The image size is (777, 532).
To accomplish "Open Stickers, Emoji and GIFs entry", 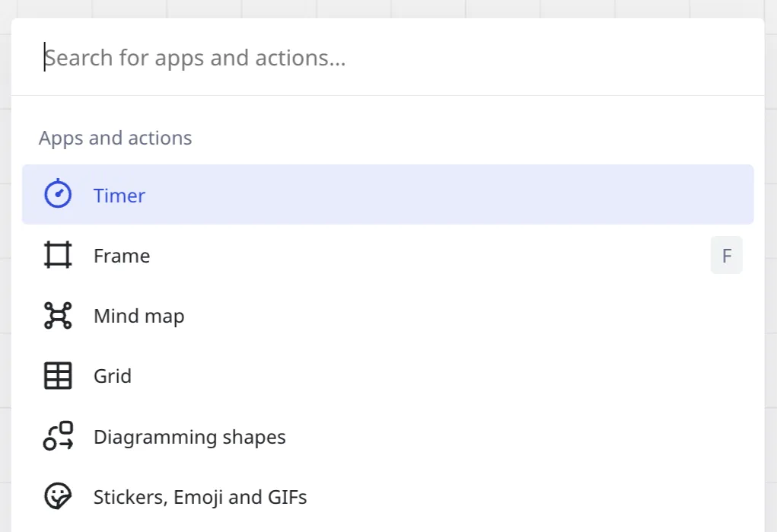I will (x=200, y=498).
